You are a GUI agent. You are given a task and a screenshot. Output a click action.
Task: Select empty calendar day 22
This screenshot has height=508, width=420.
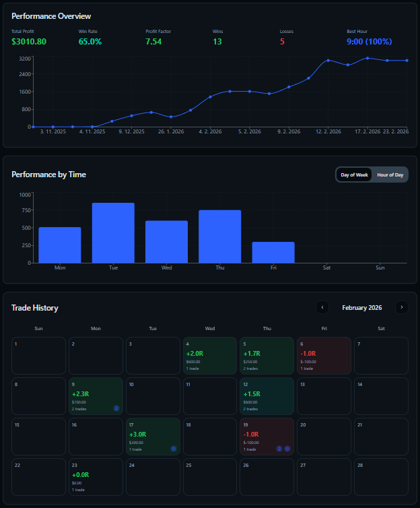38,477
